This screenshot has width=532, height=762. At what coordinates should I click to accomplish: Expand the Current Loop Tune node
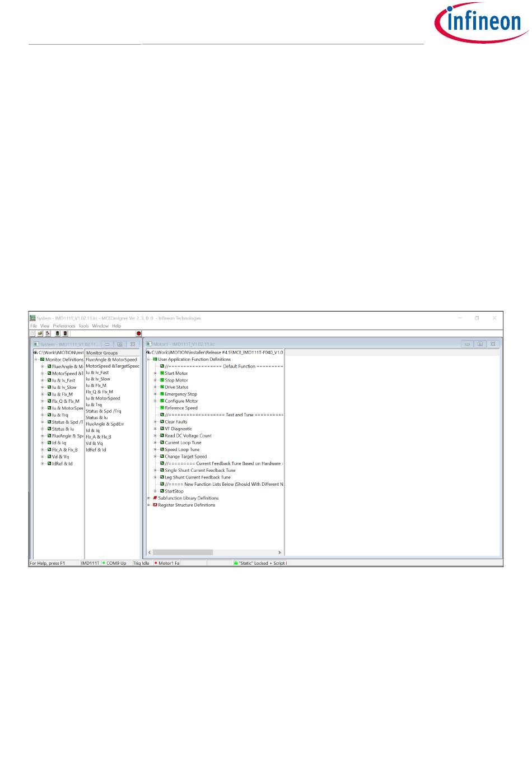pos(155,443)
